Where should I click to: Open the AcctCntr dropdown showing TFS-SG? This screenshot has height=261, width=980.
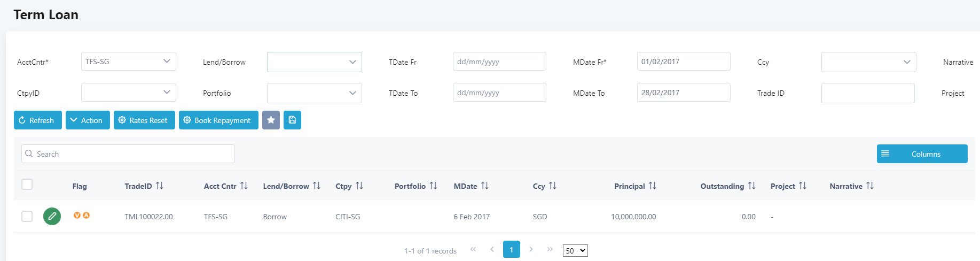(129, 62)
